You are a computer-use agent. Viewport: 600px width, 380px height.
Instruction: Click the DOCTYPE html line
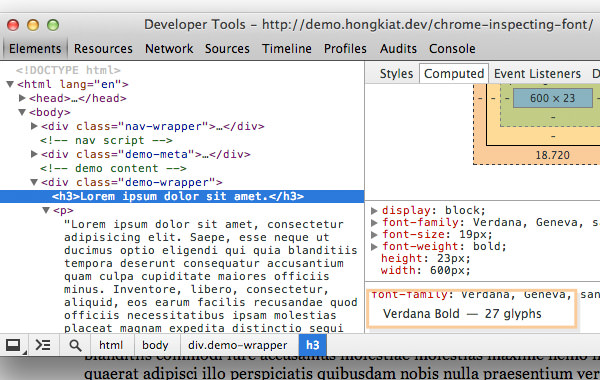tap(68, 70)
